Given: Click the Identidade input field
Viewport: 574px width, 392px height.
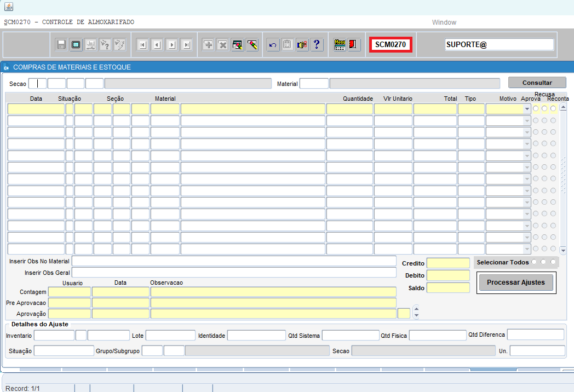Looking at the screenshot, I should point(256,335).
